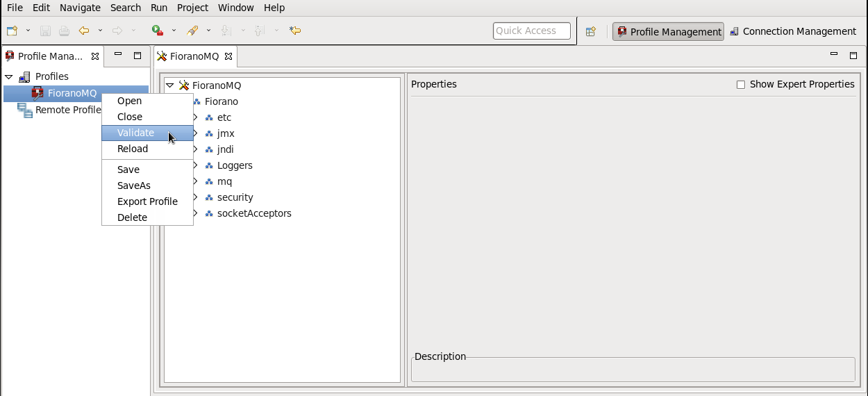Screen dimensions: 868x396
Task: Click the Previous Annotation up-arrow icon
Action: [x=259, y=31]
